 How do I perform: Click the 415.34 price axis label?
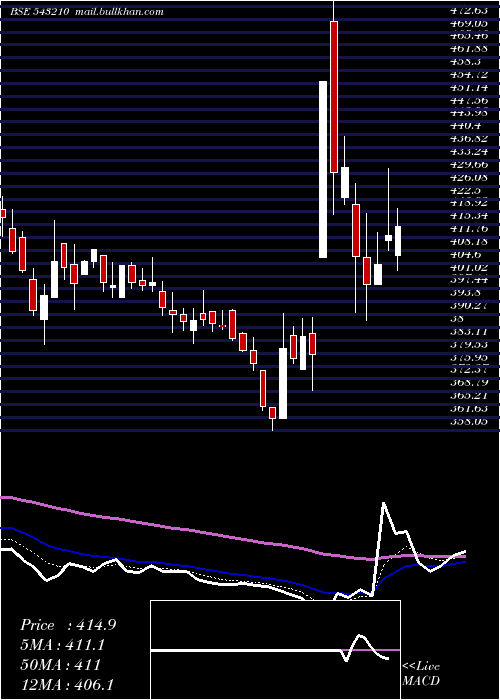click(x=468, y=217)
